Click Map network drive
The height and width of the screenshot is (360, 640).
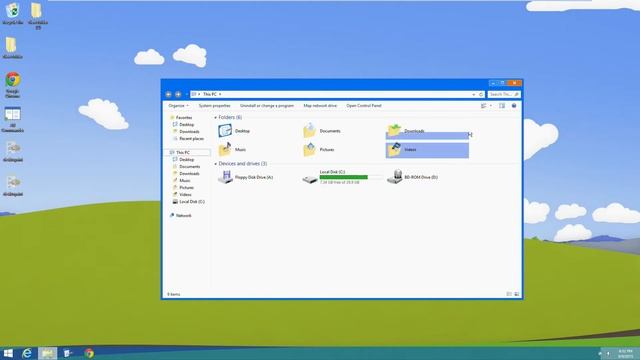[320, 106]
